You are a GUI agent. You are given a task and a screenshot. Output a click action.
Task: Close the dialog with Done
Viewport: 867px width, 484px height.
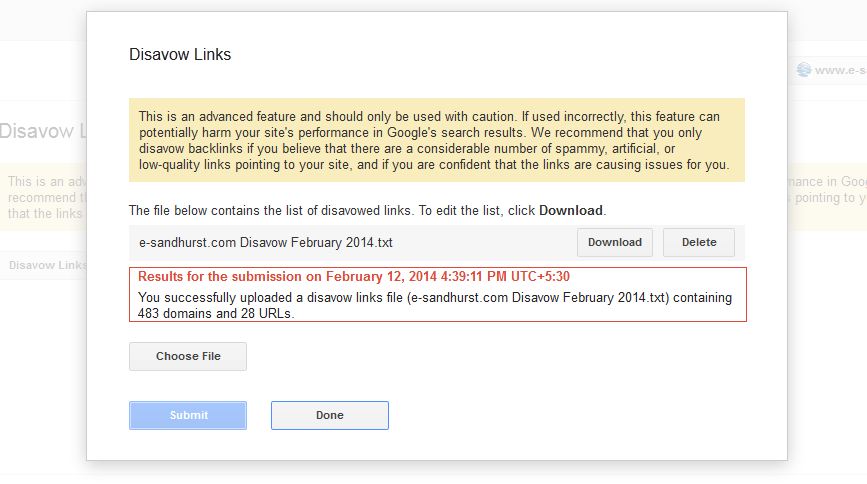(330, 415)
